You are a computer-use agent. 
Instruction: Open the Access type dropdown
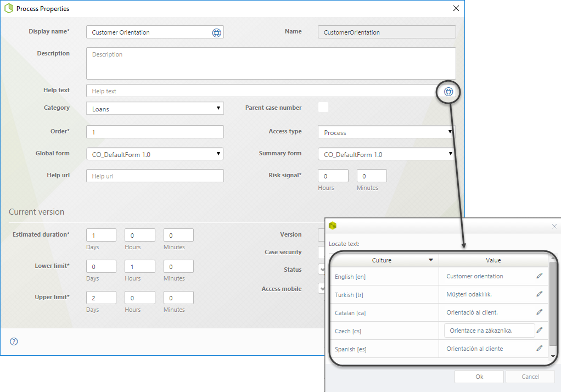coord(386,132)
